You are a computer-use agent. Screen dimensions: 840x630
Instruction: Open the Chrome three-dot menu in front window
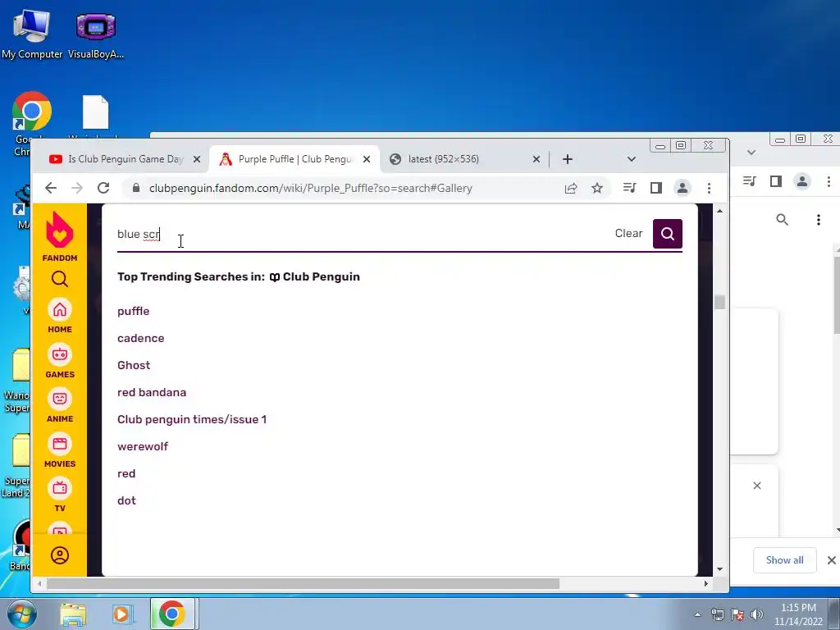pyautogui.click(x=710, y=188)
